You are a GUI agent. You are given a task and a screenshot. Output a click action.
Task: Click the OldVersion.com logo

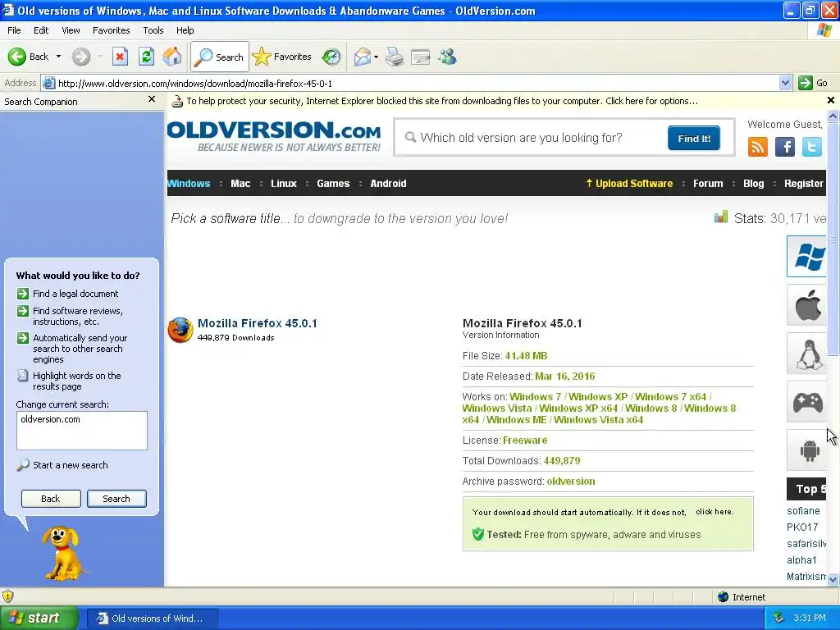tap(274, 135)
